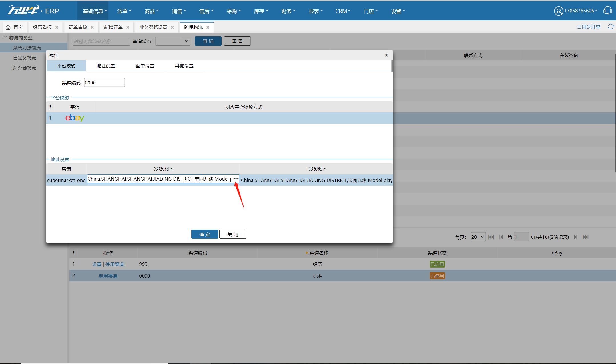The image size is (616, 364).
Task: Open the 派单 menu
Action: (124, 11)
